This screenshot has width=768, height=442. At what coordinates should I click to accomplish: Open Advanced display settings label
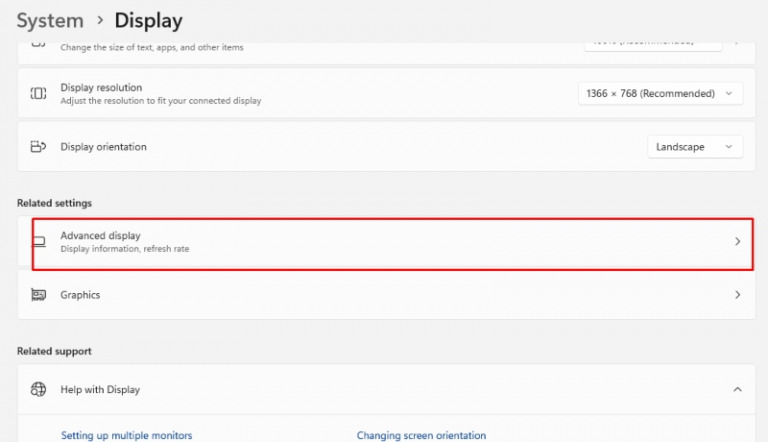pos(100,236)
